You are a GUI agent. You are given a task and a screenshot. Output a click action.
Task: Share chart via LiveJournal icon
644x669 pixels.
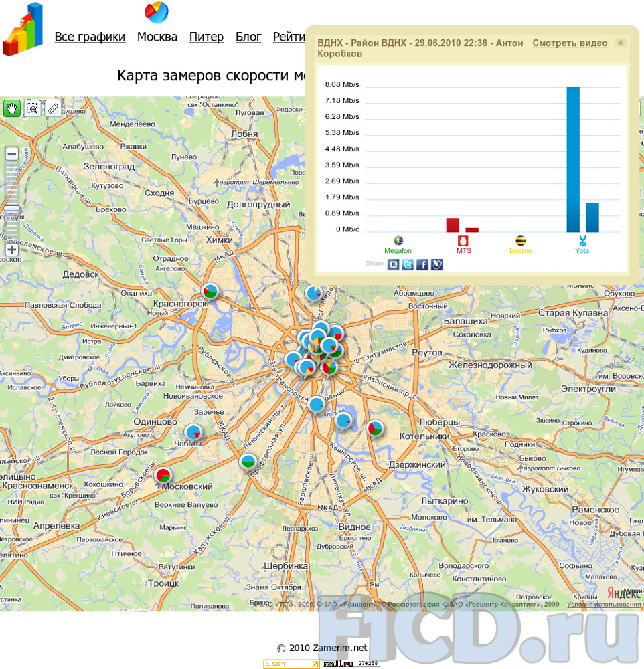click(437, 264)
